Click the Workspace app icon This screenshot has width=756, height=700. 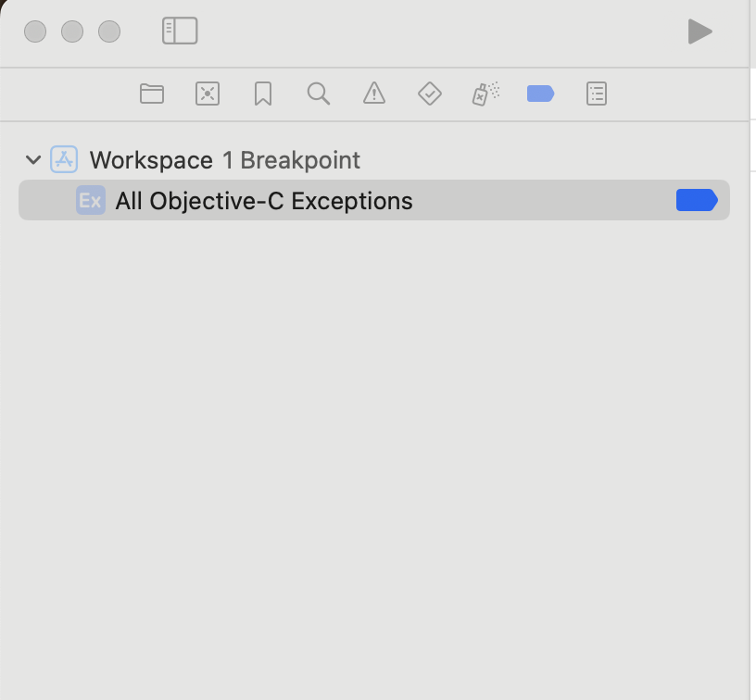(64, 160)
